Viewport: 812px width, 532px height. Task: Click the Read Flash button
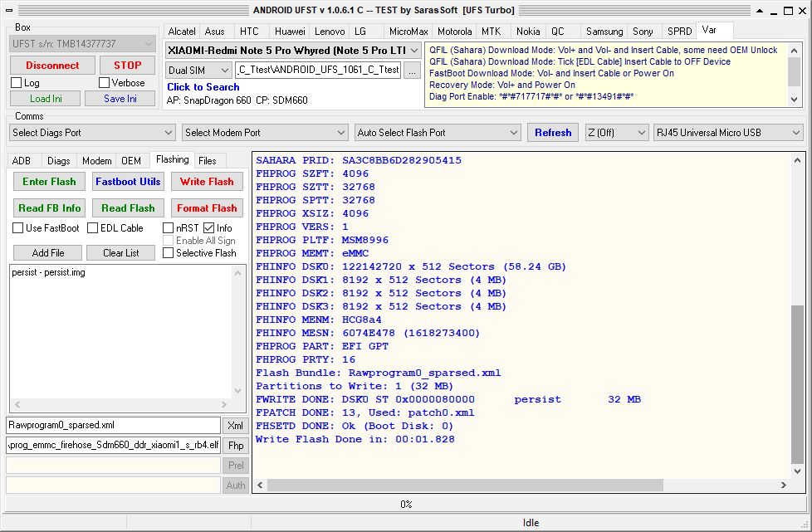point(128,208)
